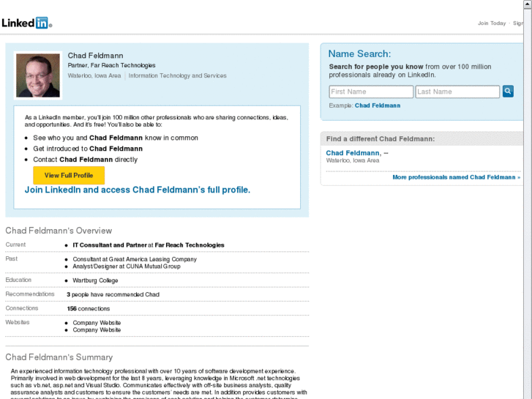This screenshot has height=399, width=532.
Task: Click the blue search magnifier button
Action: [x=508, y=92]
